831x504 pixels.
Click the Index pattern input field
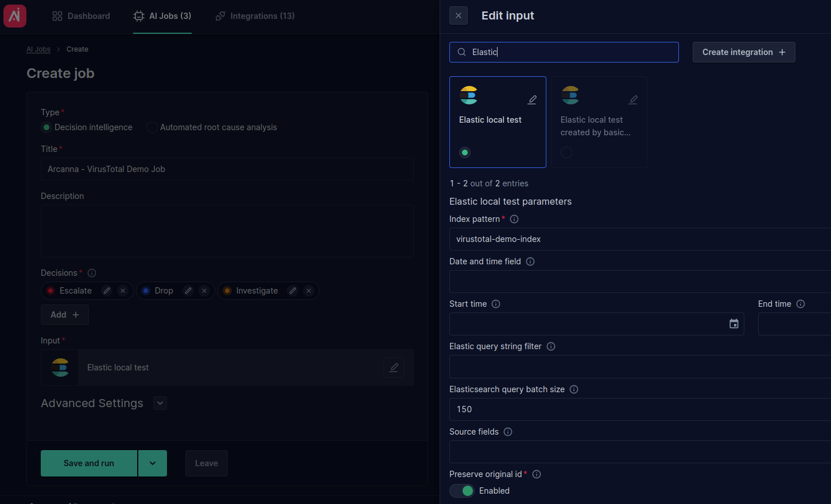(x=640, y=239)
